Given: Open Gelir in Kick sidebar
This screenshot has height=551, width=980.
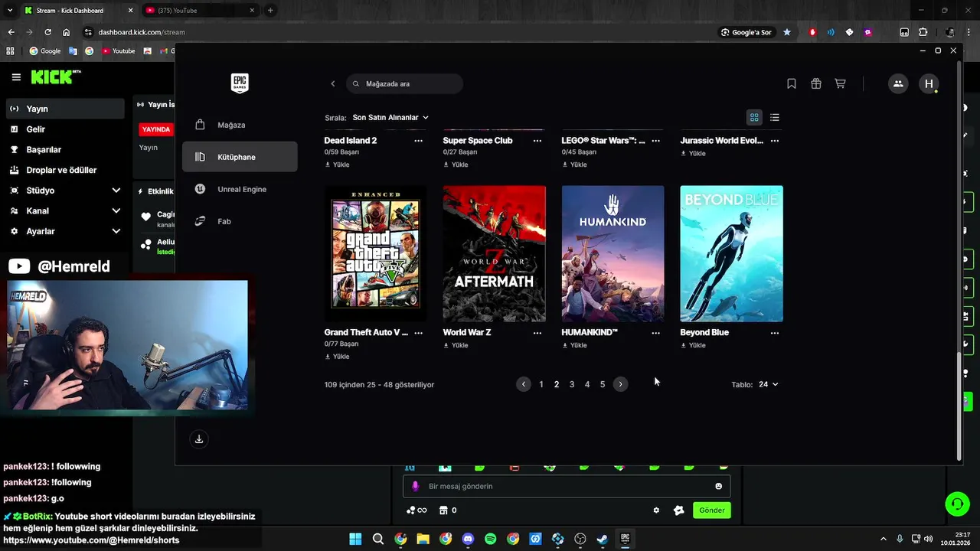Looking at the screenshot, I should [x=65, y=129].
